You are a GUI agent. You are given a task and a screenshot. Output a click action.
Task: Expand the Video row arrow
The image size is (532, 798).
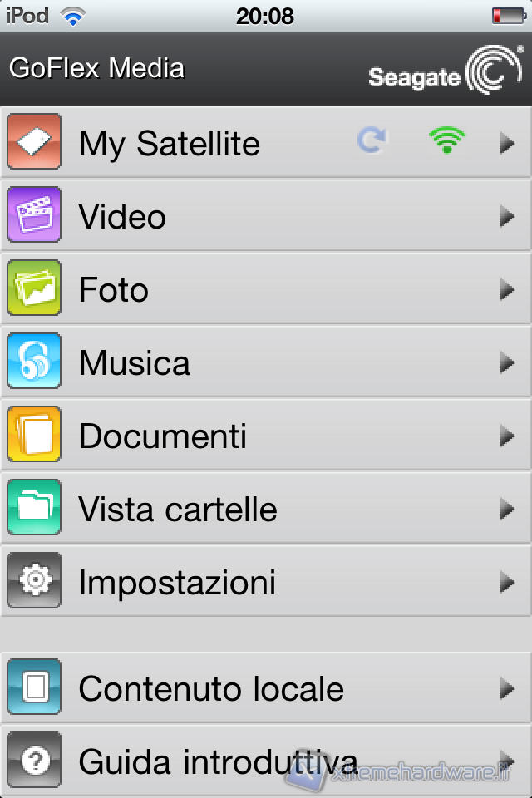[507, 217]
